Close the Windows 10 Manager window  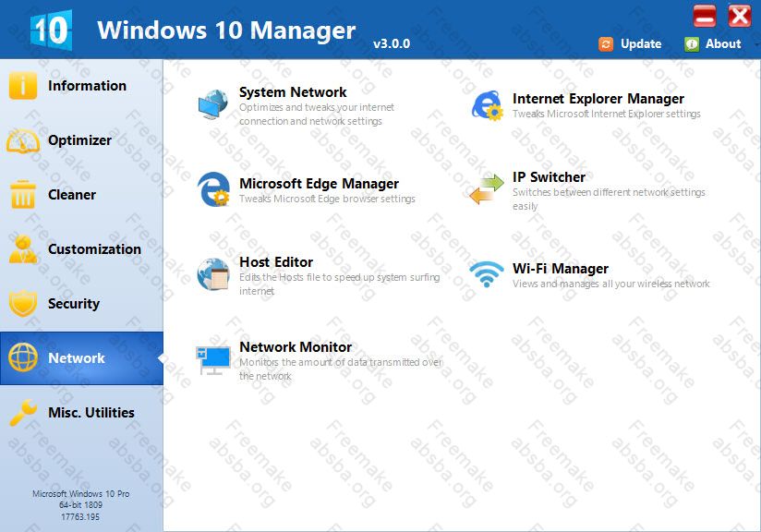[739, 16]
